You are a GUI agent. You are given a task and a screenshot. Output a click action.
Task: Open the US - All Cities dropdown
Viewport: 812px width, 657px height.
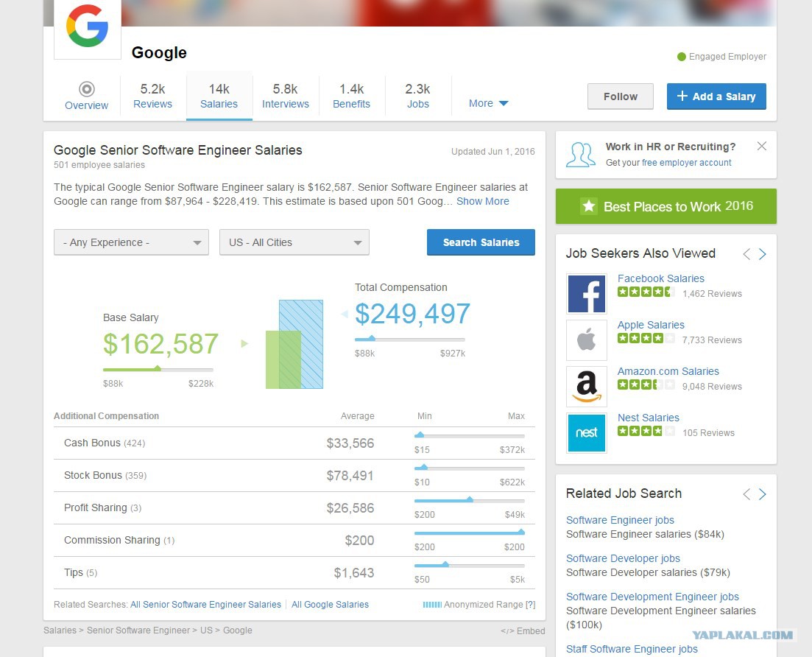(x=294, y=242)
